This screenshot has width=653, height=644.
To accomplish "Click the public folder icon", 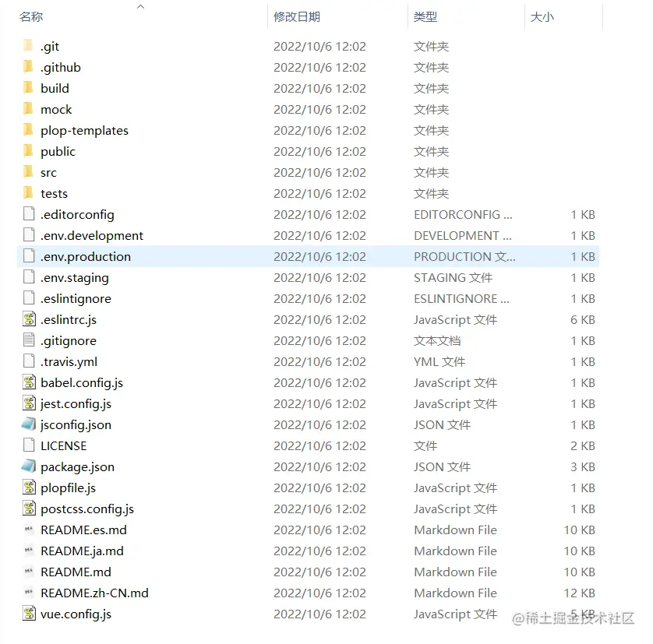I will [28, 150].
